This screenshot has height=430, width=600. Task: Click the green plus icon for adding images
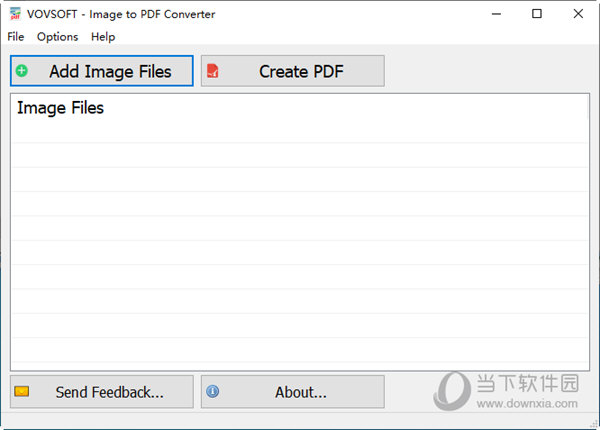coord(22,71)
